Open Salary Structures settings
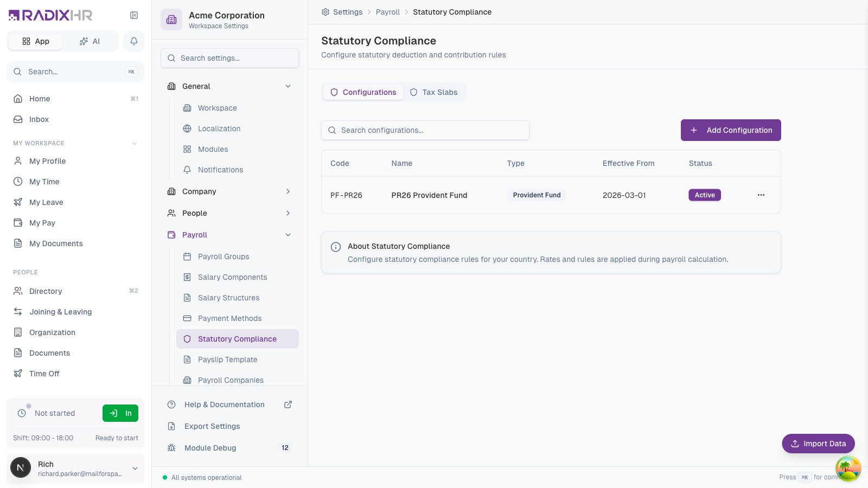Screen dimensions: 868x488 [238, 298]
